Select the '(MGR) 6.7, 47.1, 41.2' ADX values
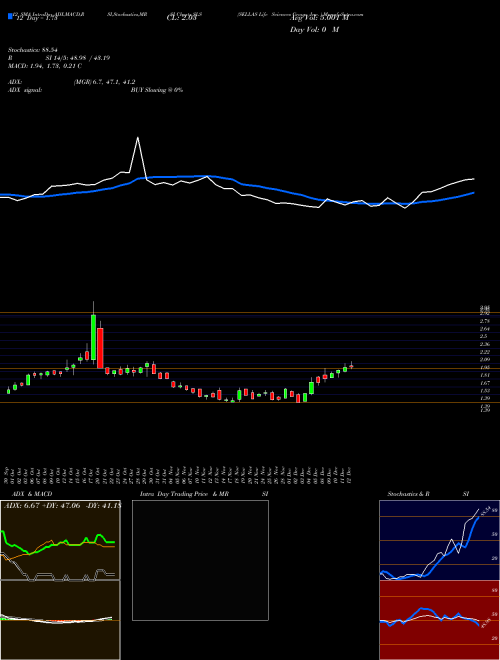Screen dimensions: 500x660 tap(104, 82)
